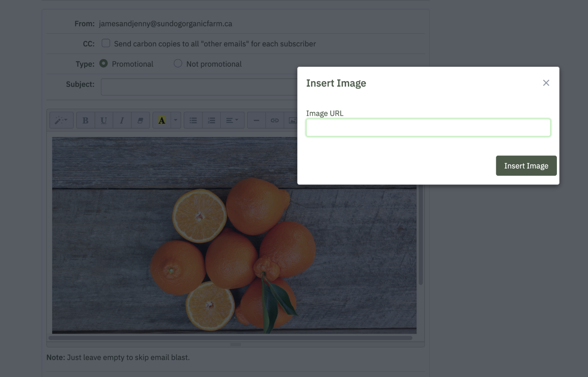
Task: Open the magic wand style dropdown
Action: [61, 120]
